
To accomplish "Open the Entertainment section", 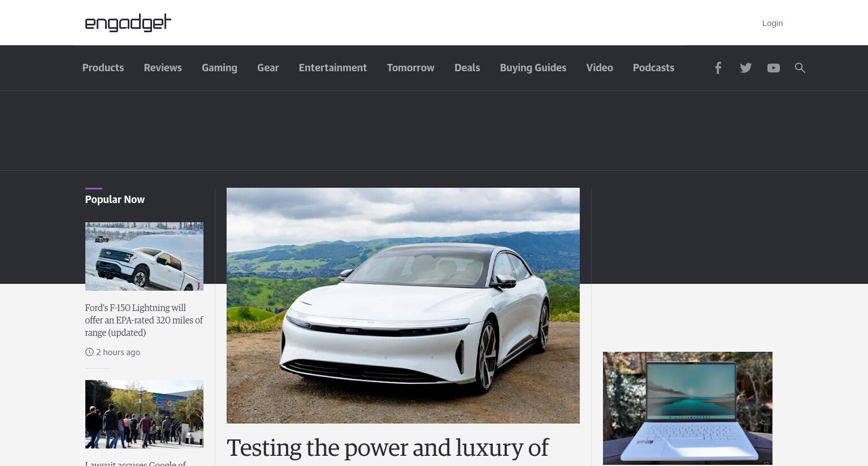I will 333,68.
